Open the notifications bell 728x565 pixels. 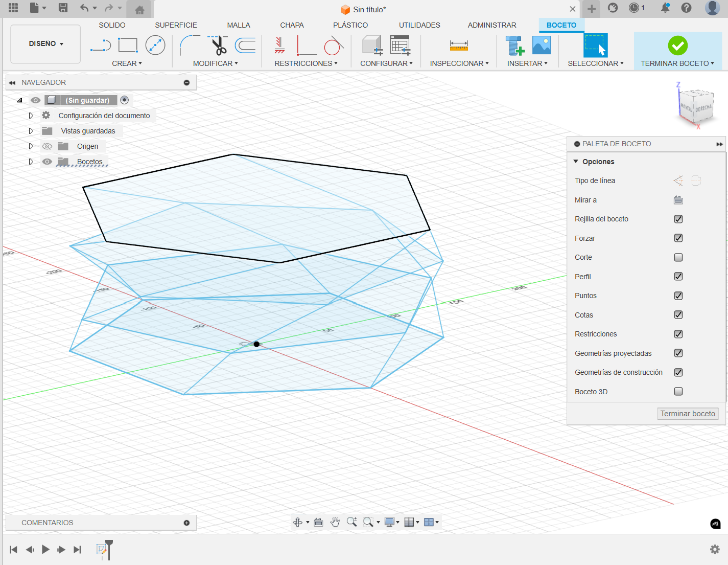tap(665, 8)
